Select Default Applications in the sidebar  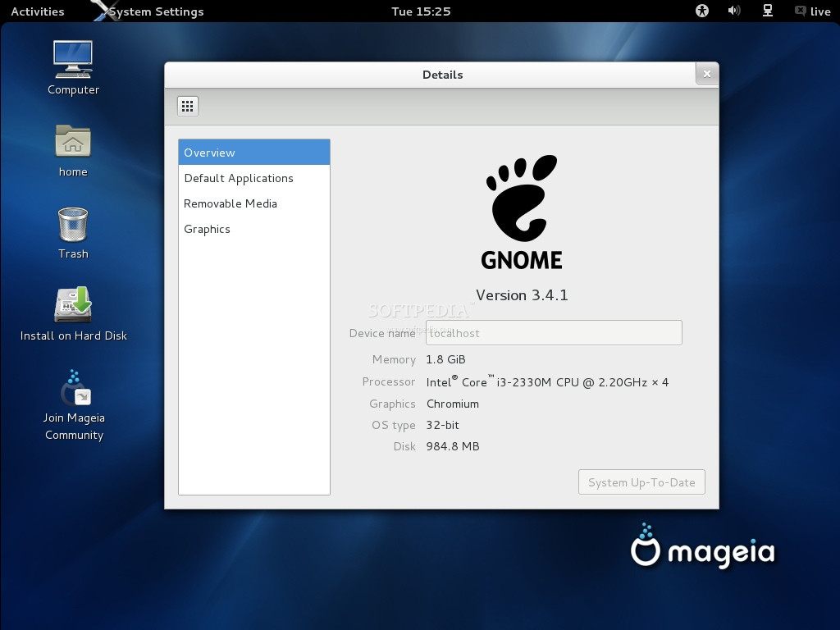tap(254, 178)
